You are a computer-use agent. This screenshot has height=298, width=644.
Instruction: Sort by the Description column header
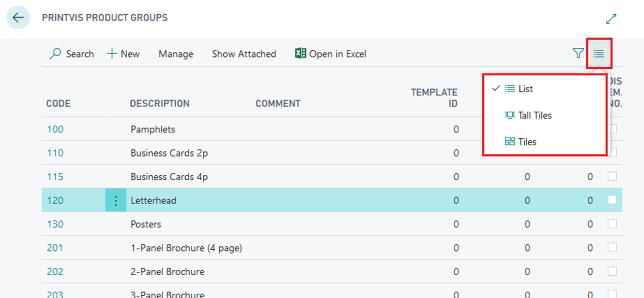coord(159,103)
